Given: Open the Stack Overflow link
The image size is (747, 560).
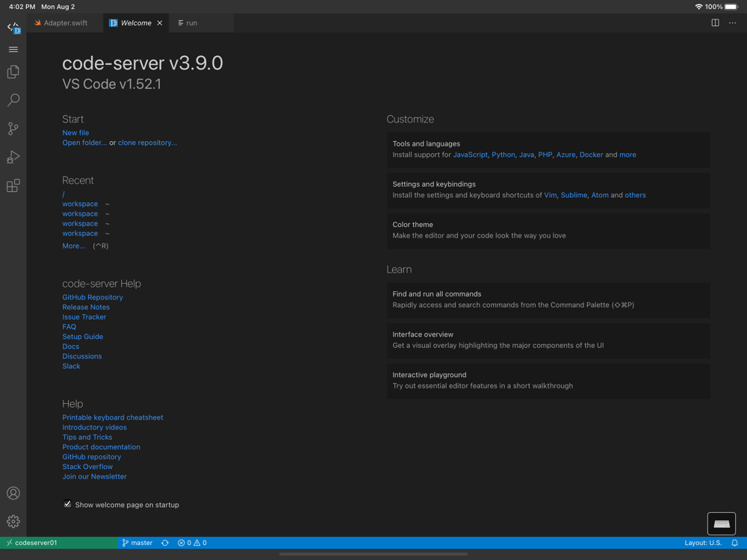Looking at the screenshot, I should (x=87, y=467).
